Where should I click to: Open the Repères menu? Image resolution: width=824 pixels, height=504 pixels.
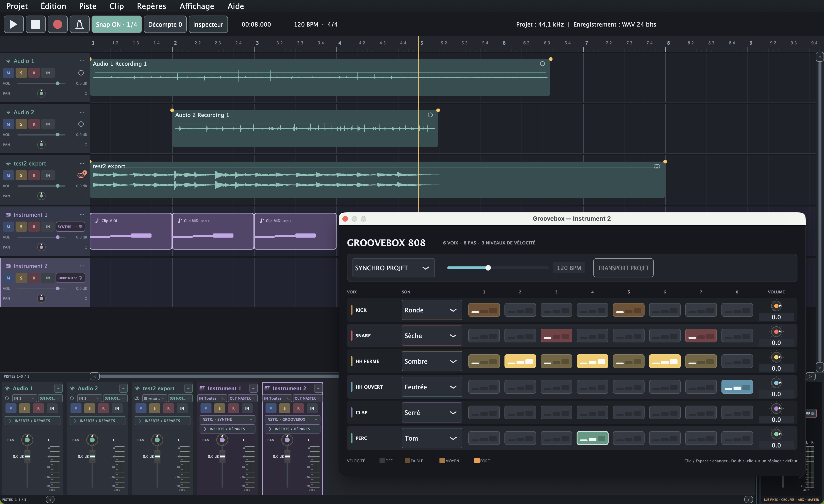coord(152,6)
